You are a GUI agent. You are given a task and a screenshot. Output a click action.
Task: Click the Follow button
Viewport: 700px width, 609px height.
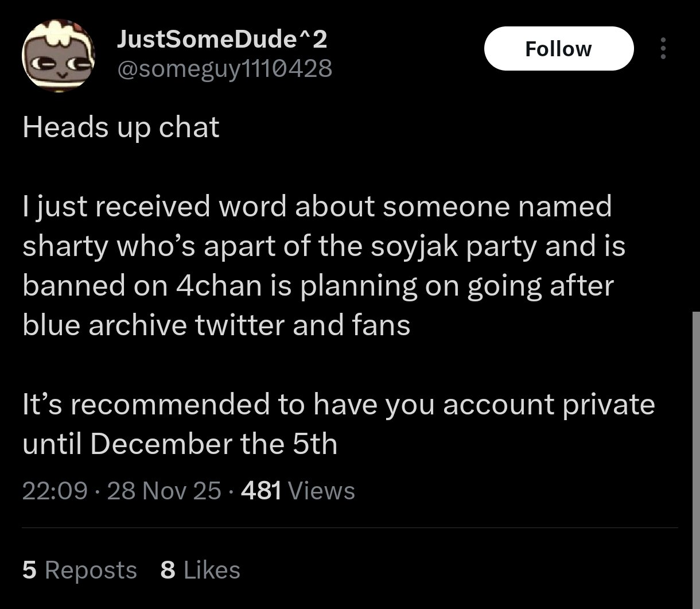(x=558, y=49)
